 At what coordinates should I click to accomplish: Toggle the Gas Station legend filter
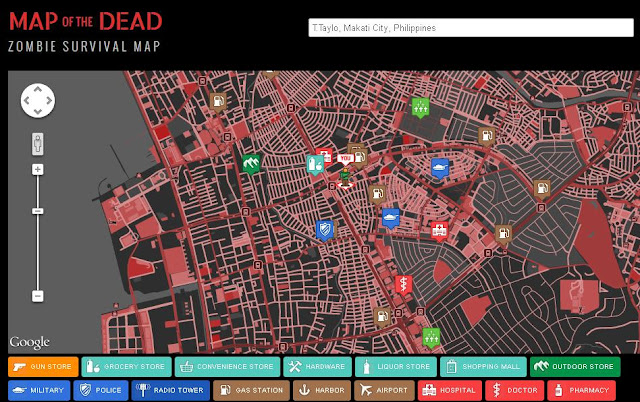[251, 390]
